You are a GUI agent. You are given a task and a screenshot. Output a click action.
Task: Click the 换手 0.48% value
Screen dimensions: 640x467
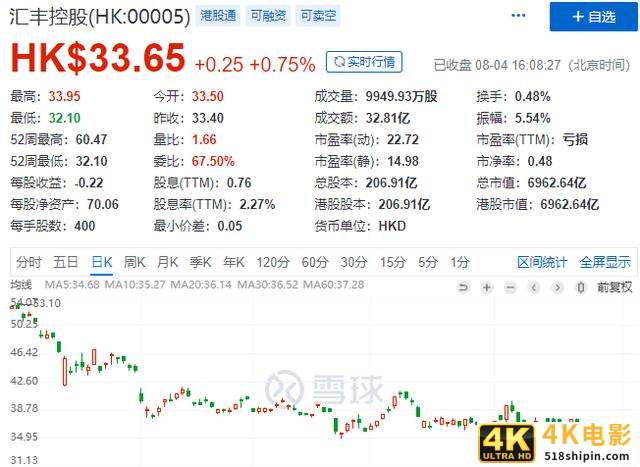coord(533,96)
